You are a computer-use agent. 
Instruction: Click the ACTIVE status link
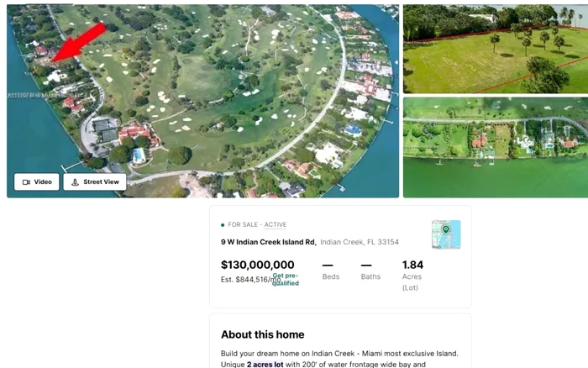coord(276,224)
